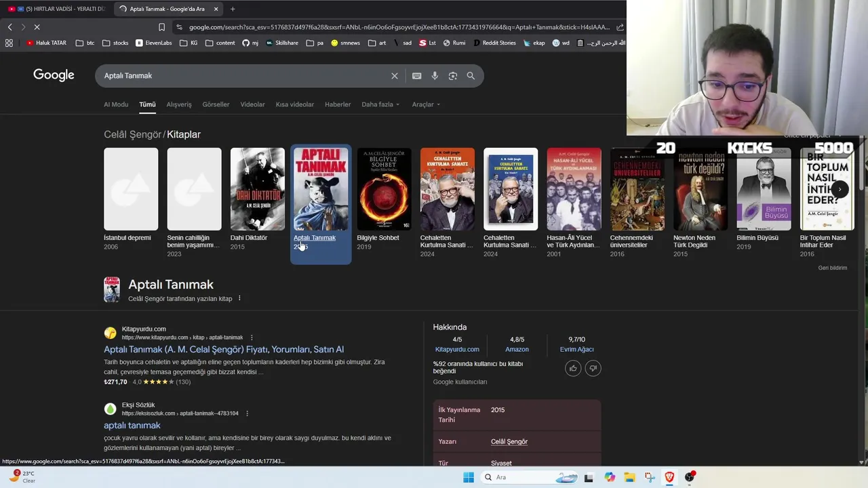Open the smnews bookmark
868x488 pixels.
345,43
